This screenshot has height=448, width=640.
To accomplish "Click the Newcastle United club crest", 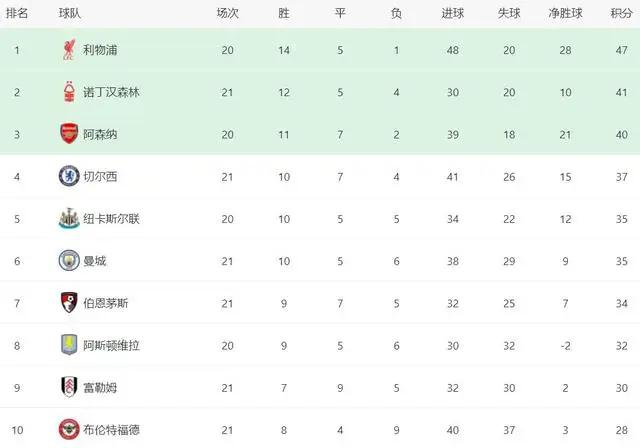I will coord(68,218).
